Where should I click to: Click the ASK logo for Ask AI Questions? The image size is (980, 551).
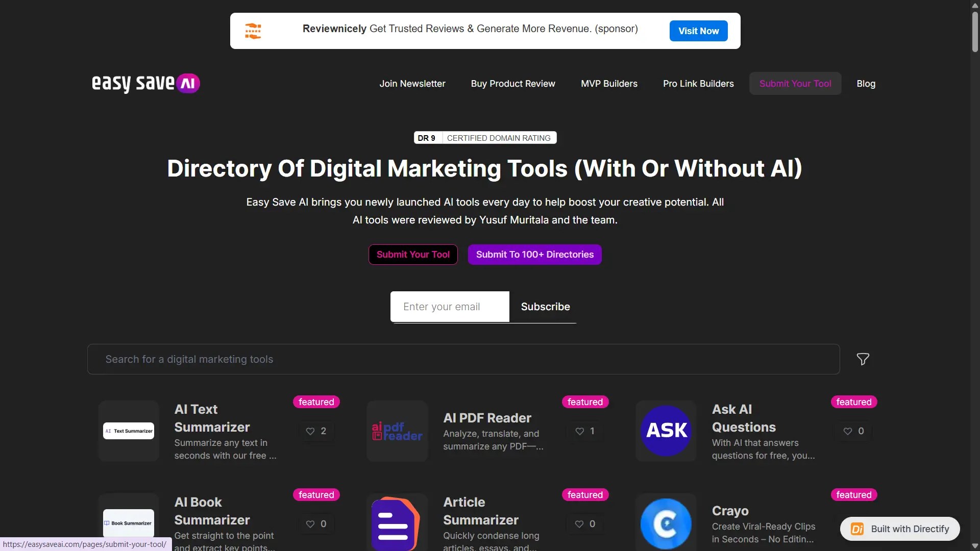click(666, 431)
